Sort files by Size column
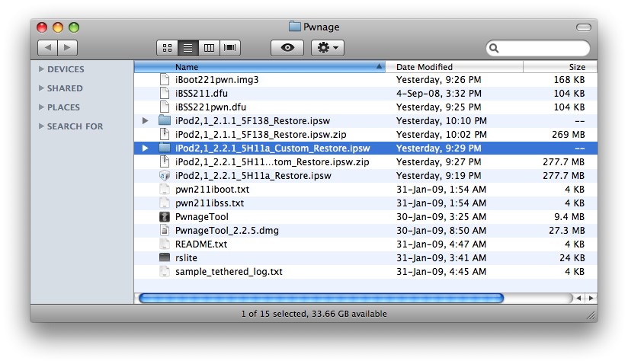This screenshot has width=628, height=364. coord(554,67)
